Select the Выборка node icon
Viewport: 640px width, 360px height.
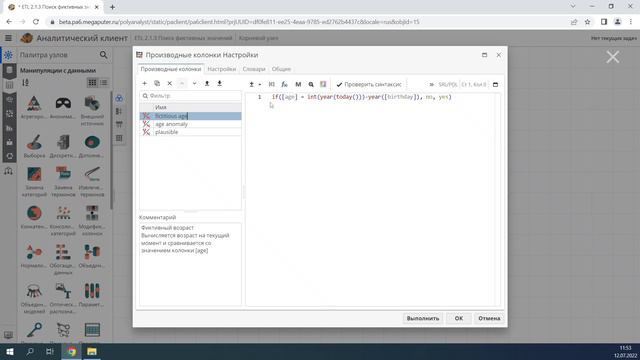pyautogui.click(x=34, y=142)
